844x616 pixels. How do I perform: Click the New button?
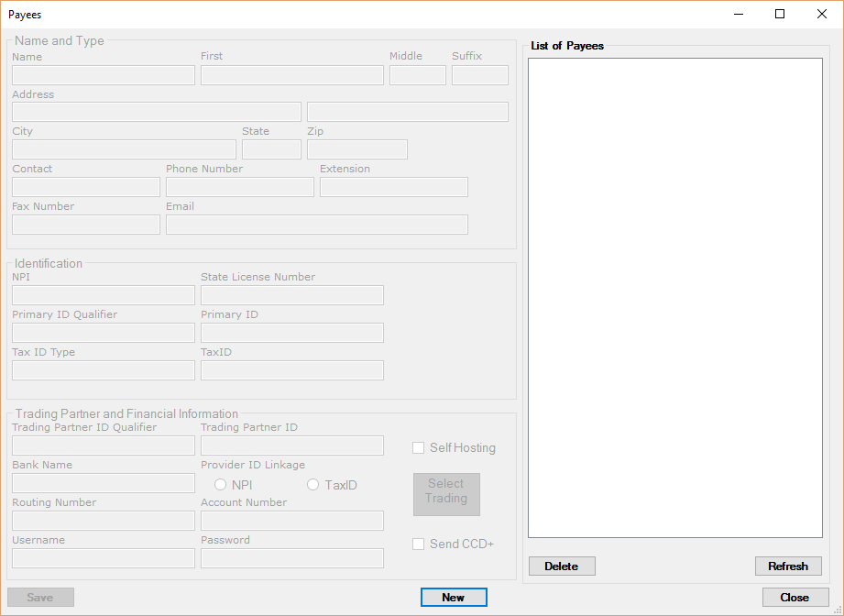click(x=454, y=598)
